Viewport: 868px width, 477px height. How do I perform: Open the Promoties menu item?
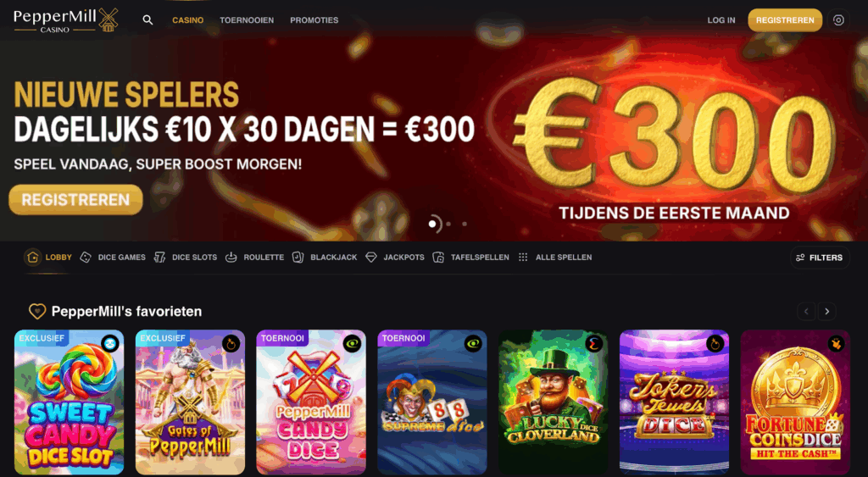[314, 20]
